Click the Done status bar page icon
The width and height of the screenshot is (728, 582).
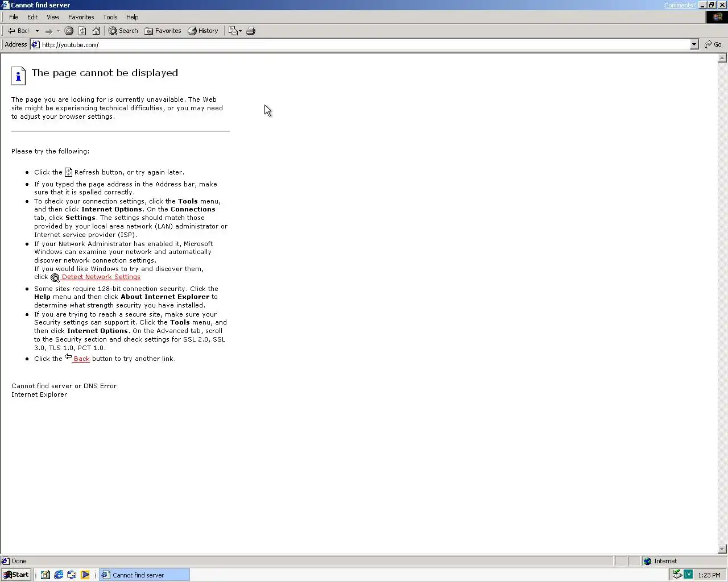[x=5, y=562]
